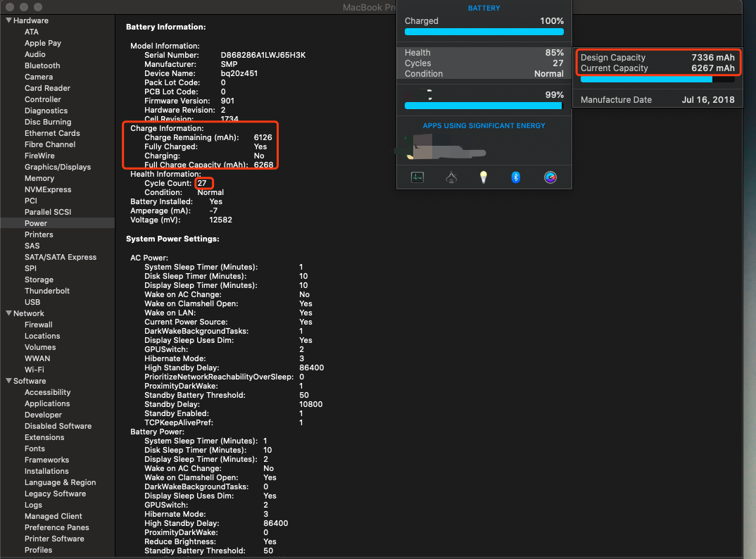Select ATA in the sidebar
756x559 pixels.
32,32
